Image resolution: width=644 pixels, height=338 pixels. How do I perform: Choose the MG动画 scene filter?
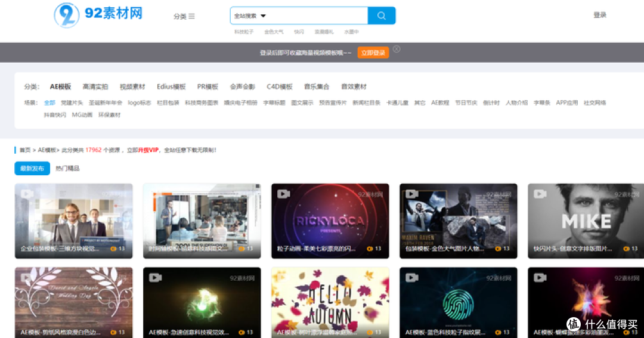pos(82,115)
